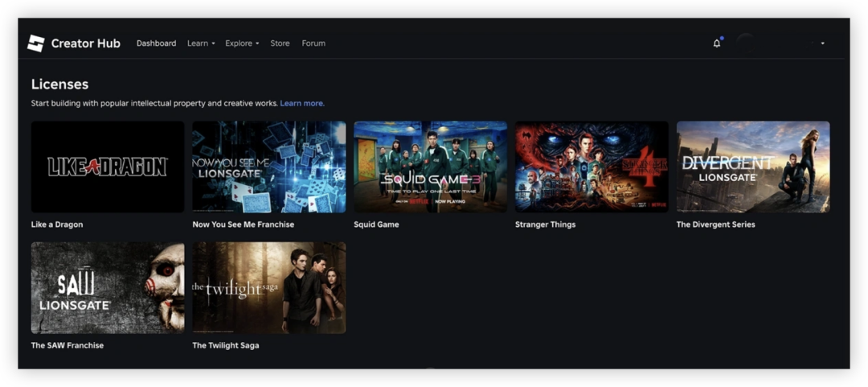Open the Like a Dragon thumbnail
868x387 pixels.
[x=108, y=167]
